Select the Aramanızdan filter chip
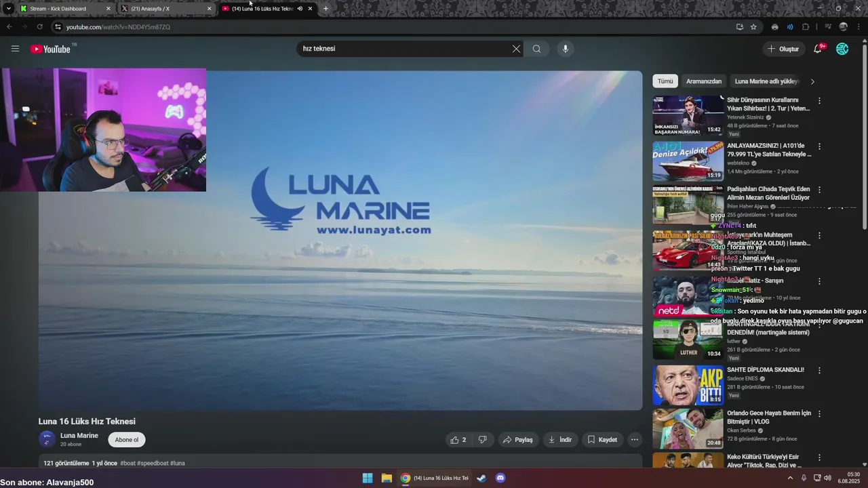 click(704, 81)
